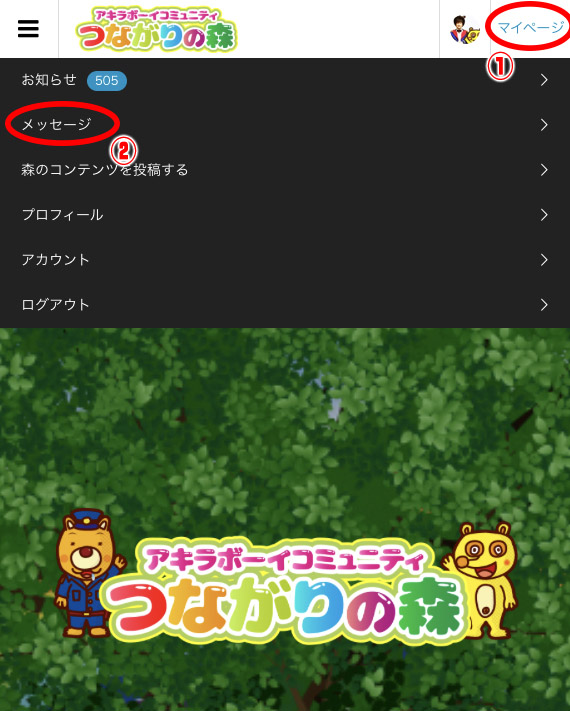This screenshot has height=711, width=570.
Task: Click chevron arrow beside ログアウト
Action: pos(544,305)
